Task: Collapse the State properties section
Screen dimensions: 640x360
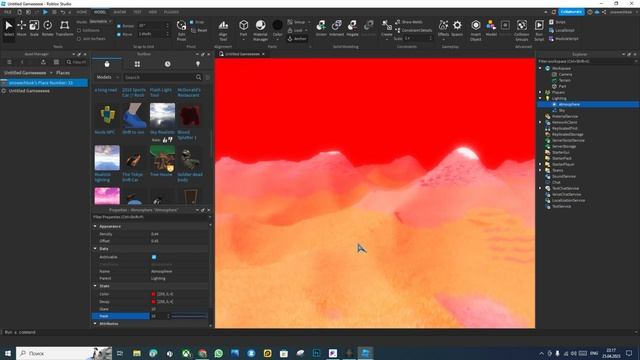Action: click(x=95, y=286)
